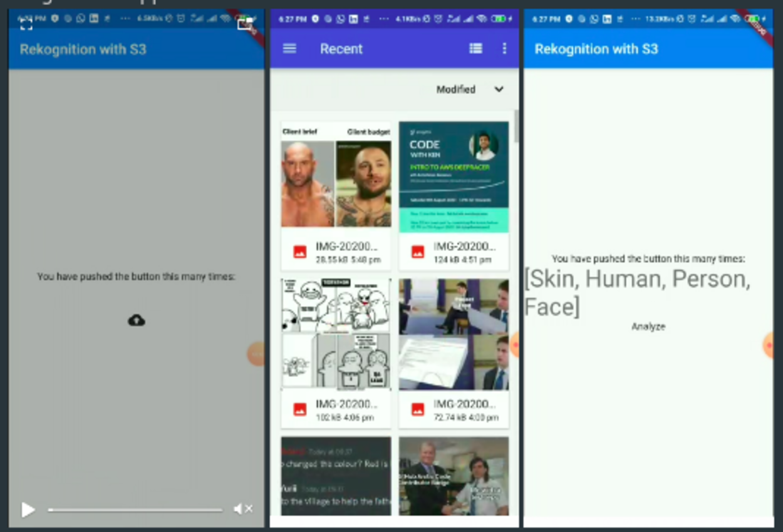Open the three-dot overflow menu
Screen dimensions: 783x532
click(504, 48)
